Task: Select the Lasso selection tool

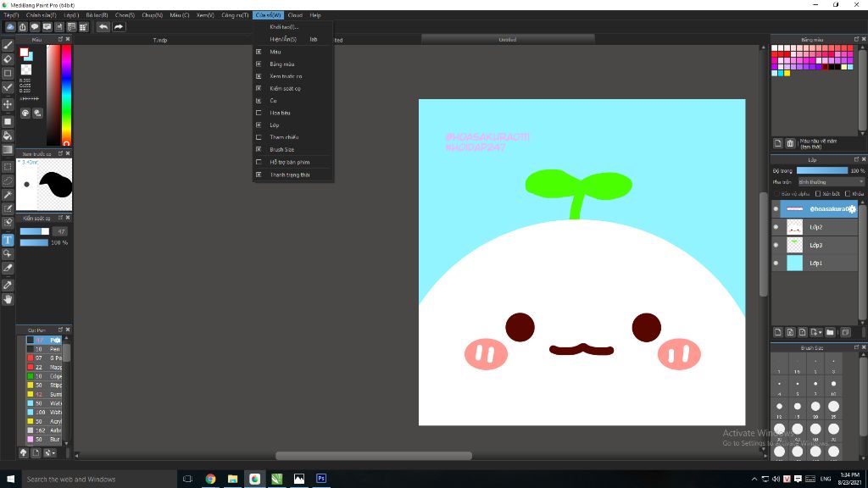Action: point(8,181)
